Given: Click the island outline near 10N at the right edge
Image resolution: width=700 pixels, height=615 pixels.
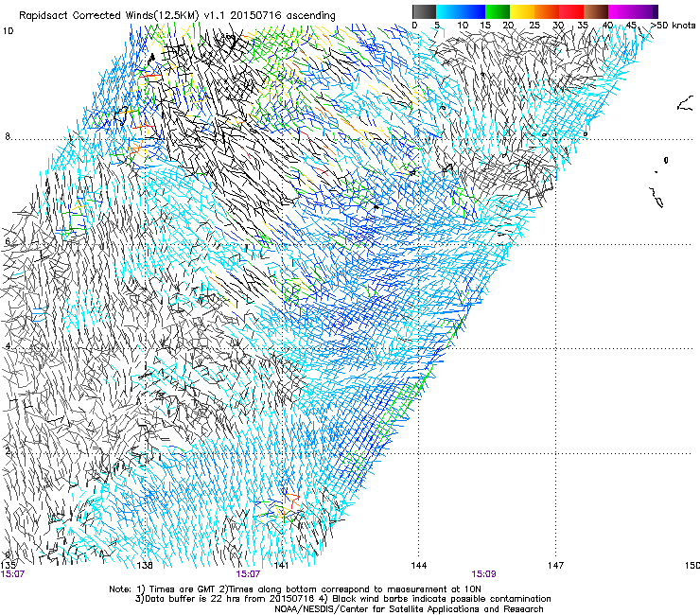Looking at the screenshot, I should tap(686, 104).
